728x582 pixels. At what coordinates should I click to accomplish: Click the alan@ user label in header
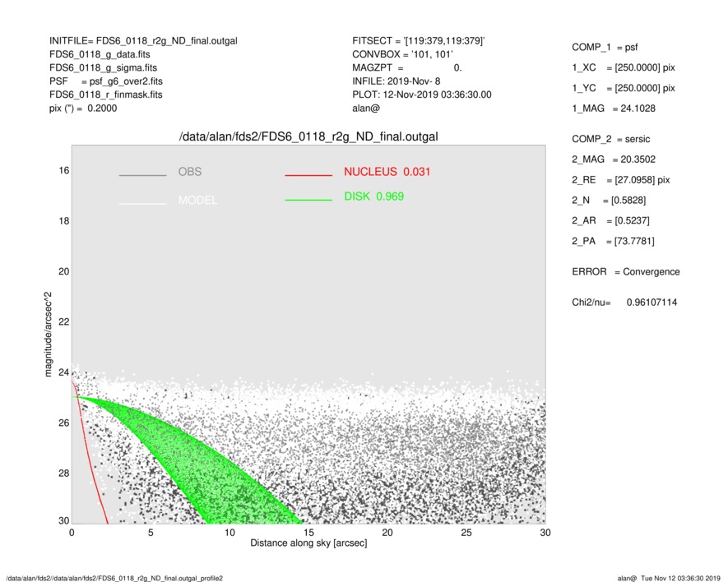pyautogui.click(x=366, y=109)
